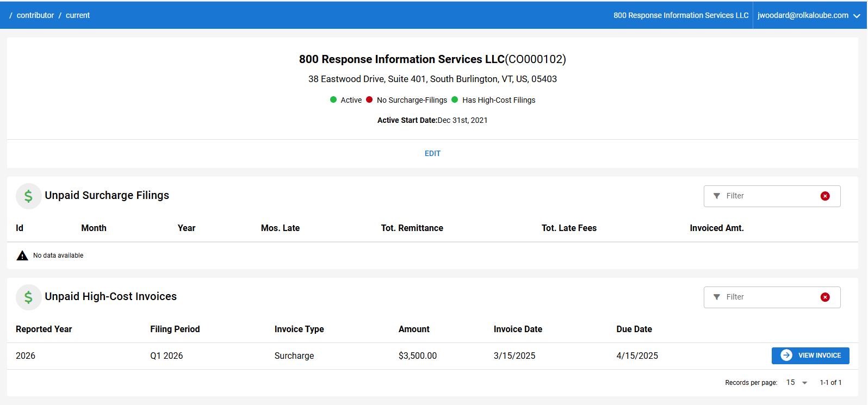
Task: Sort Surcharge Filings by Month column
Action: point(94,228)
